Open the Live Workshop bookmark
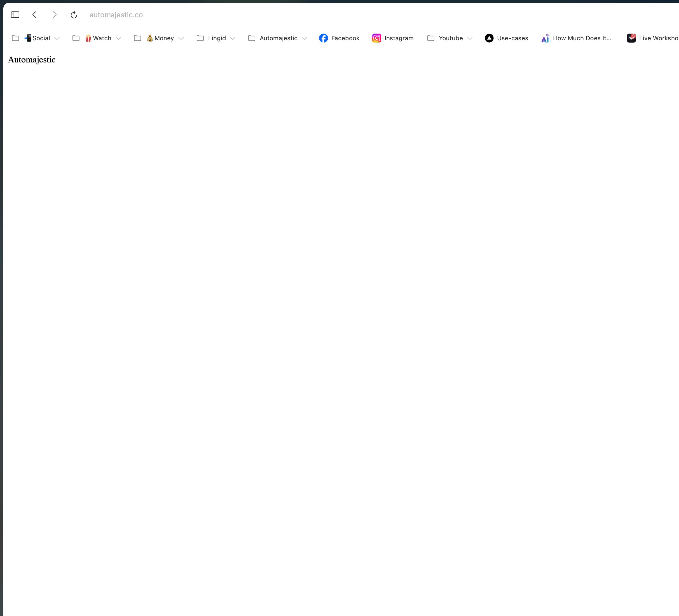This screenshot has height=616, width=679. pos(653,38)
